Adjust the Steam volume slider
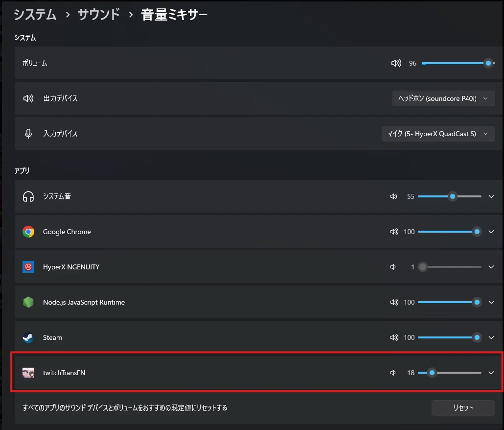The image size is (504, 430). (x=449, y=337)
